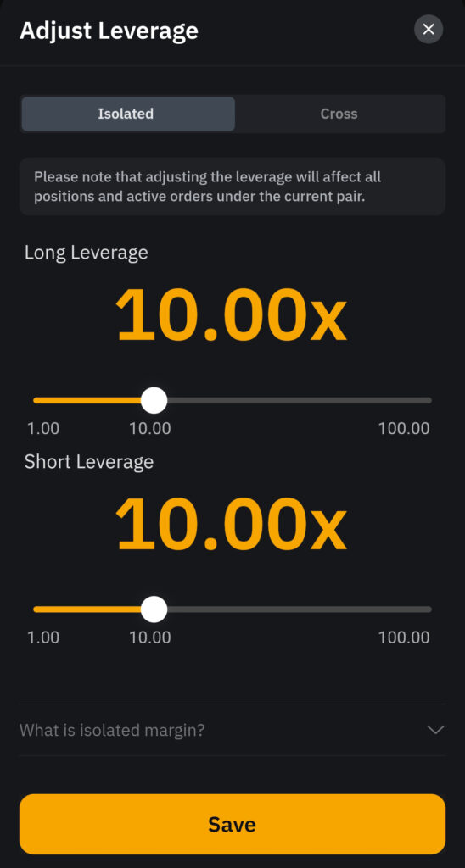
Task: Click the grey track of Long Leverage slider
Action: (x=300, y=400)
